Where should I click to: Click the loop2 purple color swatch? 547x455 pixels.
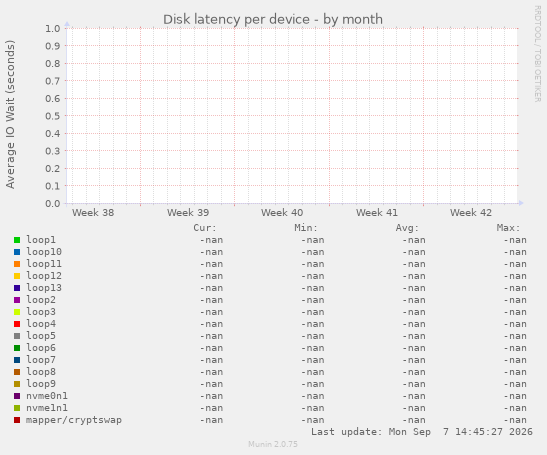17,300
